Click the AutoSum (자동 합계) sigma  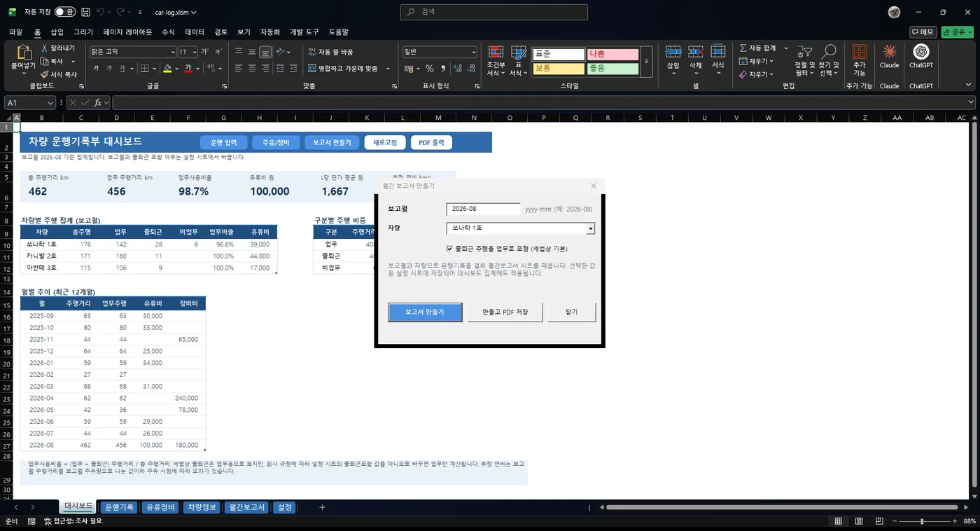tap(743, 48)
